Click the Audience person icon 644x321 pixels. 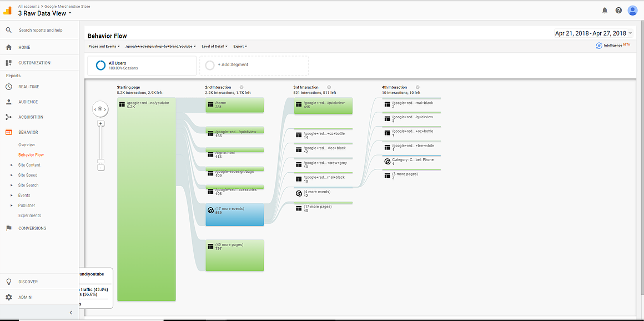pyautogui.click(x=9, y=102)
